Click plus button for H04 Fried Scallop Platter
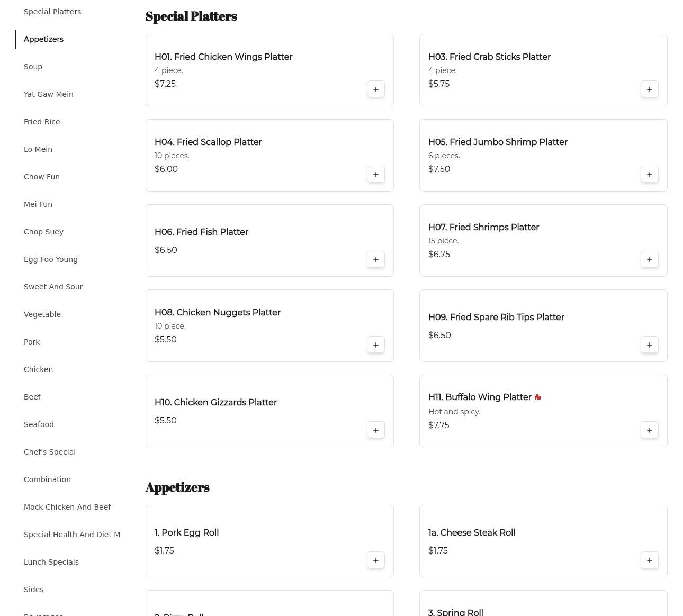This screenshot has height=616, width=683. 376,175
